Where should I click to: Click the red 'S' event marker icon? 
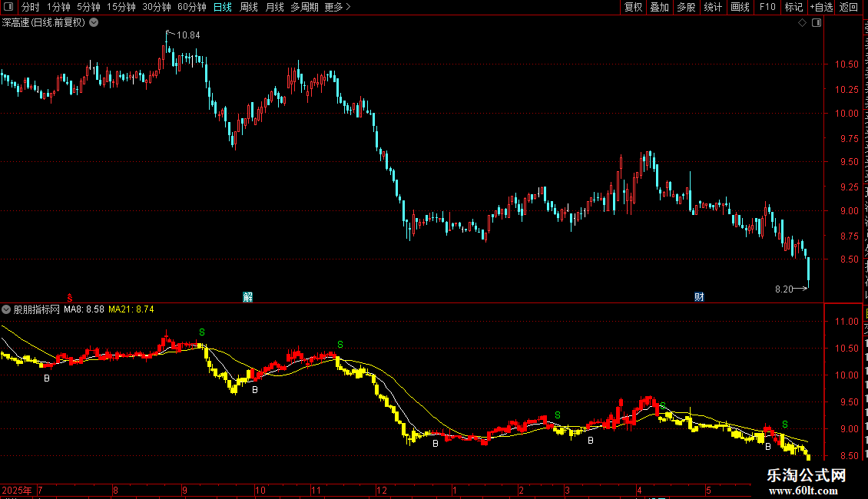[x=70, y=298]
